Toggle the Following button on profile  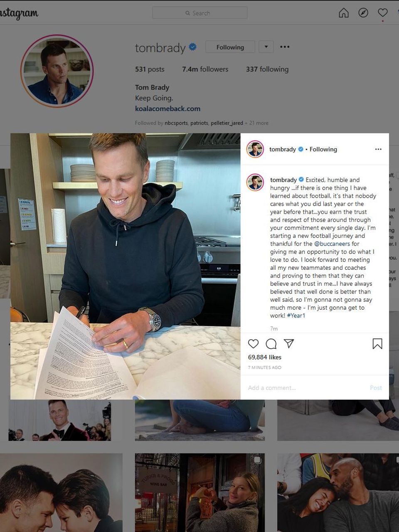pyautogui.click(x=230, y=47)
